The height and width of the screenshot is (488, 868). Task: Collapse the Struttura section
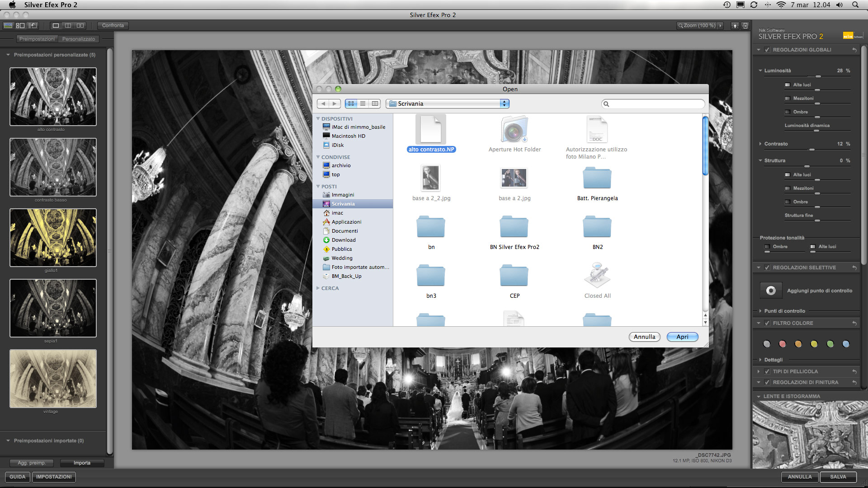(760, 160)
